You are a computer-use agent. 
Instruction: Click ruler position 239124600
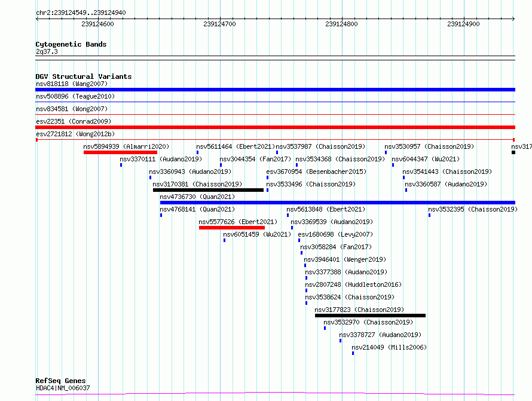pyautogui.click(x=97, y=24)
